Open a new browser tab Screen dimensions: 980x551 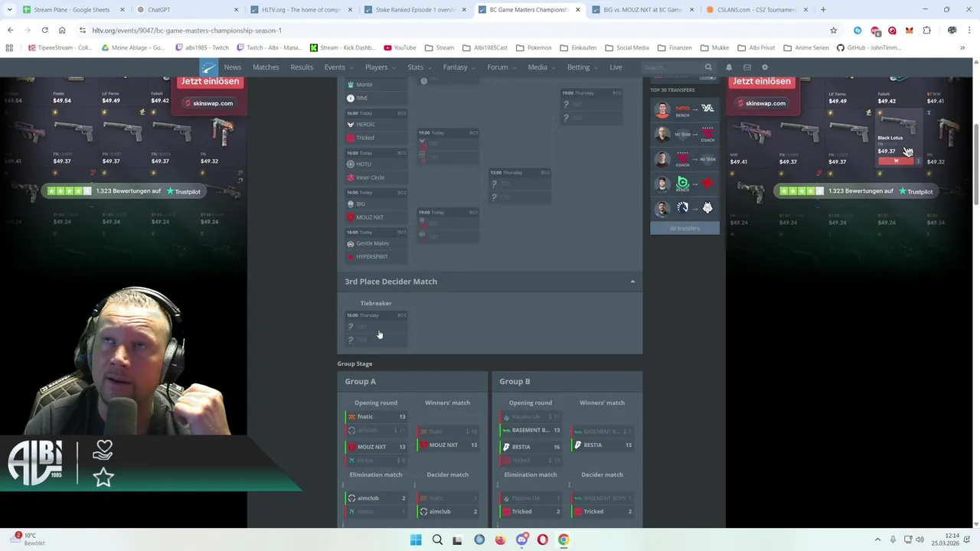point(823,9)
